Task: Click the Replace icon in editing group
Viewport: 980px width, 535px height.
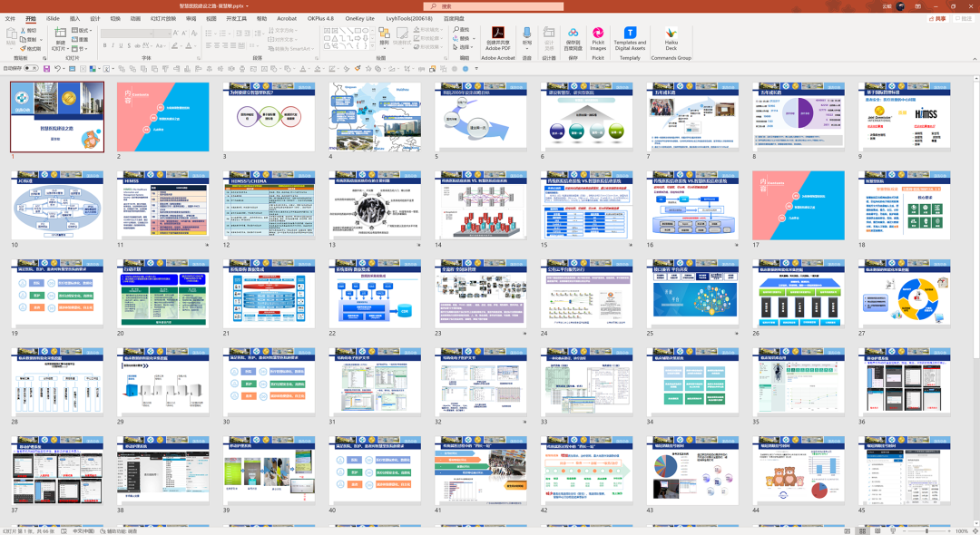Action: point(456,38)
